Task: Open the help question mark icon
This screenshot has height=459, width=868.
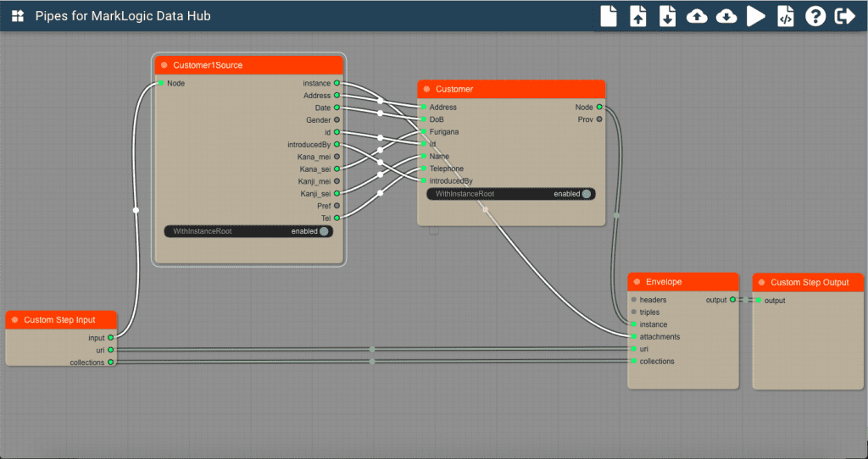Action: click(x=815, y=16)
